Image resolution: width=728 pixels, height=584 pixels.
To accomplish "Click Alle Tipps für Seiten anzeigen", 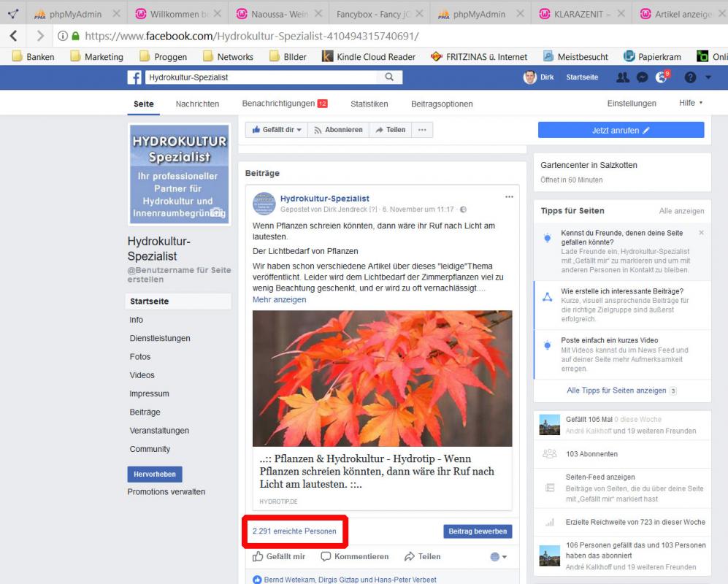I will [x=616, y=391].
